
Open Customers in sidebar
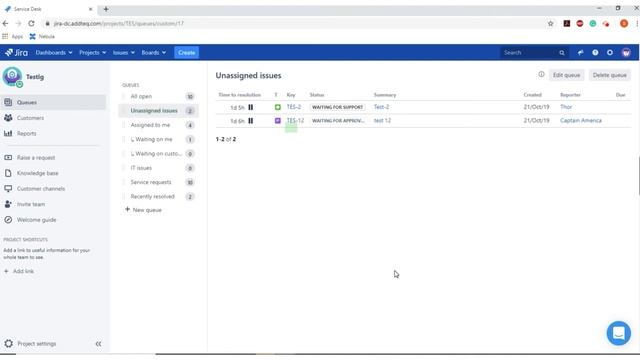coord(30,118)
